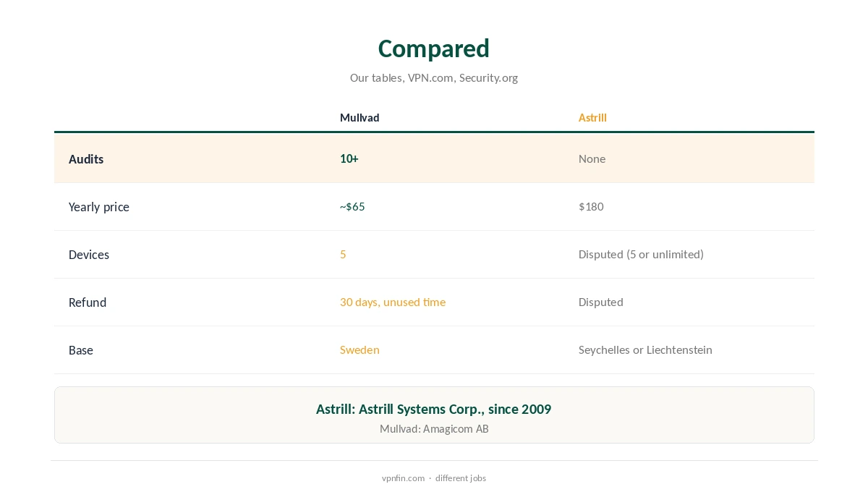The height and width of the screenshot is (492, 868).
Task: Select the 'Refund' row label
Action: [88, 302]
